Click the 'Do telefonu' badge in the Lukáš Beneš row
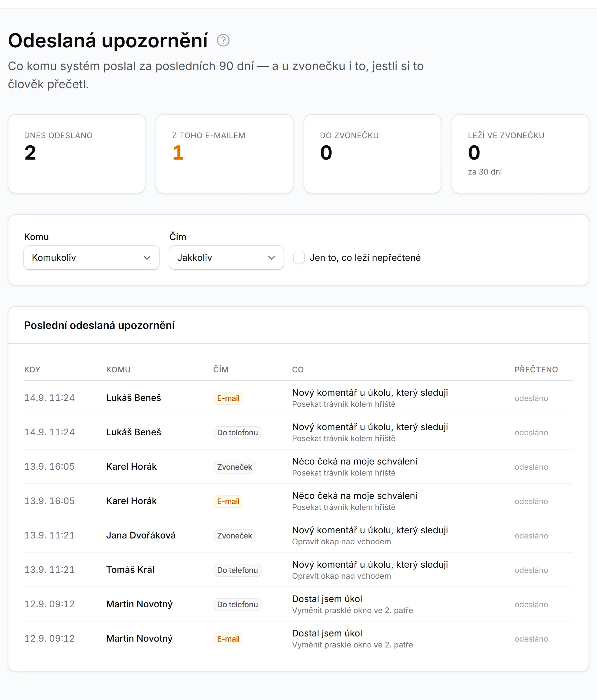 coord(237,433)
